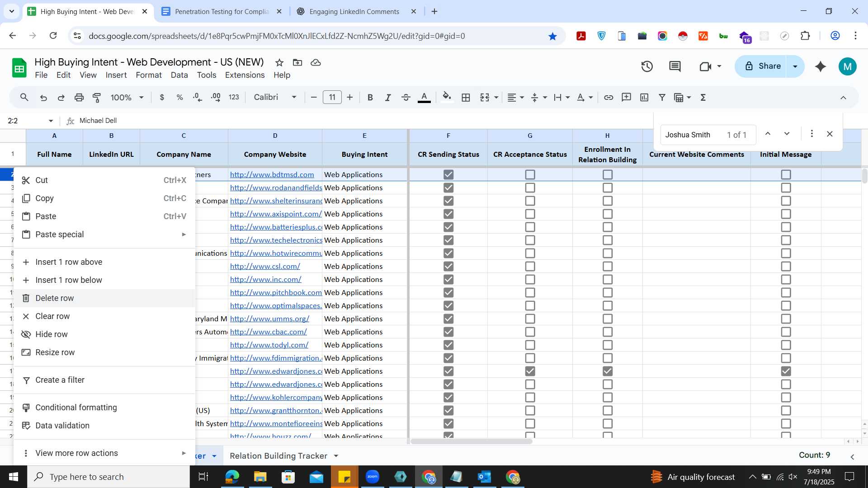The image size is (868, 488).
Task: Open the Calibri font dropdown
Action: [275, 98]
